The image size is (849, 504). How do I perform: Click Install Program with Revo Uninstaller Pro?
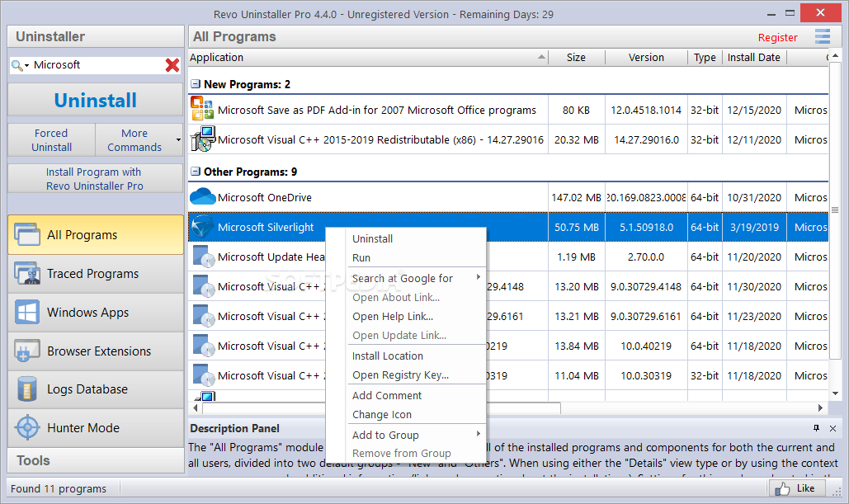(x=96, y=179)
